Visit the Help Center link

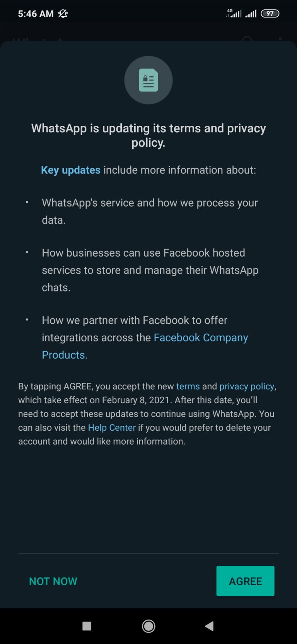point(112,428)
